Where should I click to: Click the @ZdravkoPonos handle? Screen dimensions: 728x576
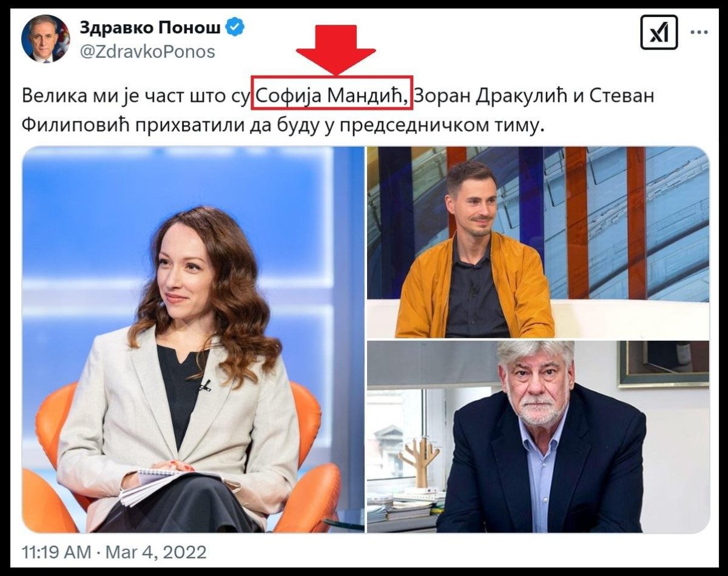[147, 52]
